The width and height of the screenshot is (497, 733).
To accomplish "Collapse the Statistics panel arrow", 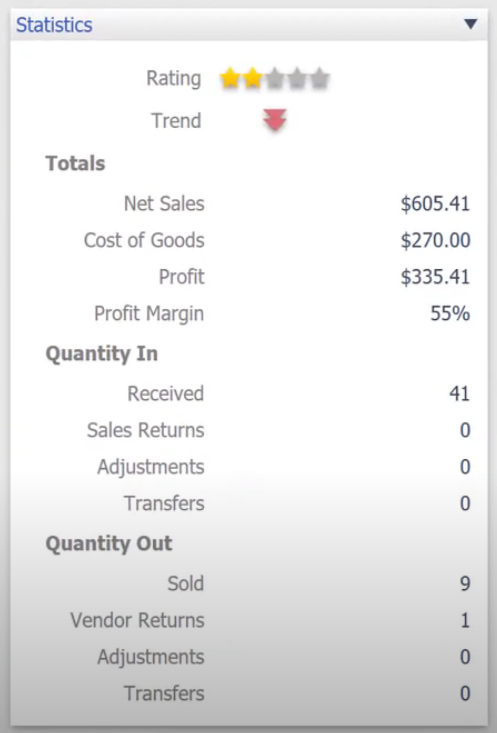I will coord(470,23).
